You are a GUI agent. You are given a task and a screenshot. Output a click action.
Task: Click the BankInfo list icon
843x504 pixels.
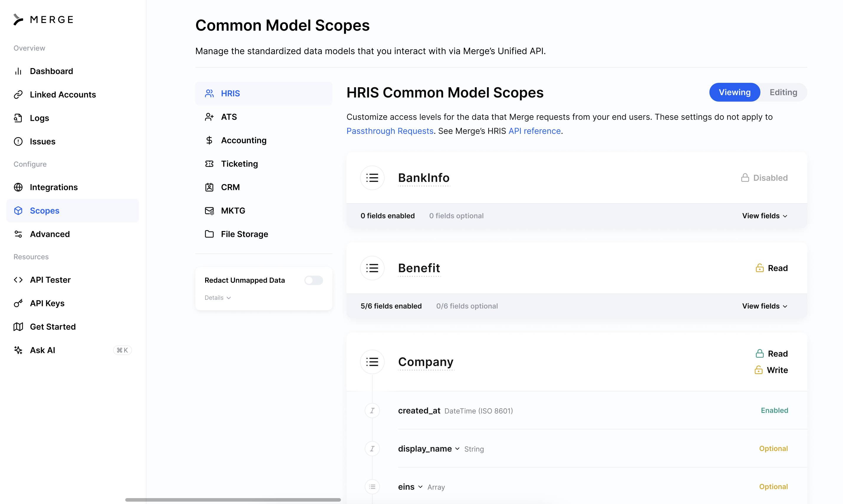[372, 178]
